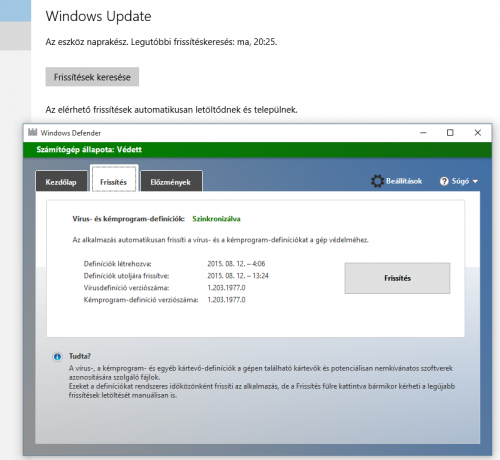Screen dimensions: 500x460
Task: Open the Beállítások link
Action: click(404, 181)
